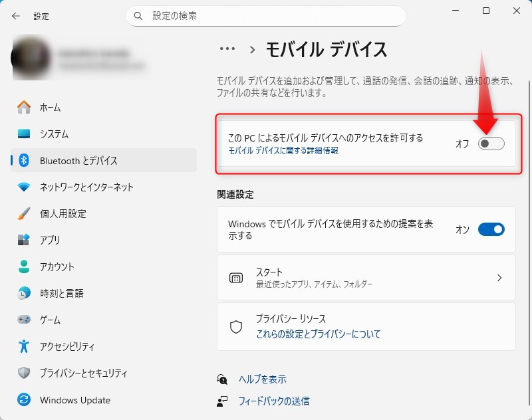The width and height of the screenshot is (532, 420).
Task: Expand the Start related setting chevron
Action: pos(499,278)
